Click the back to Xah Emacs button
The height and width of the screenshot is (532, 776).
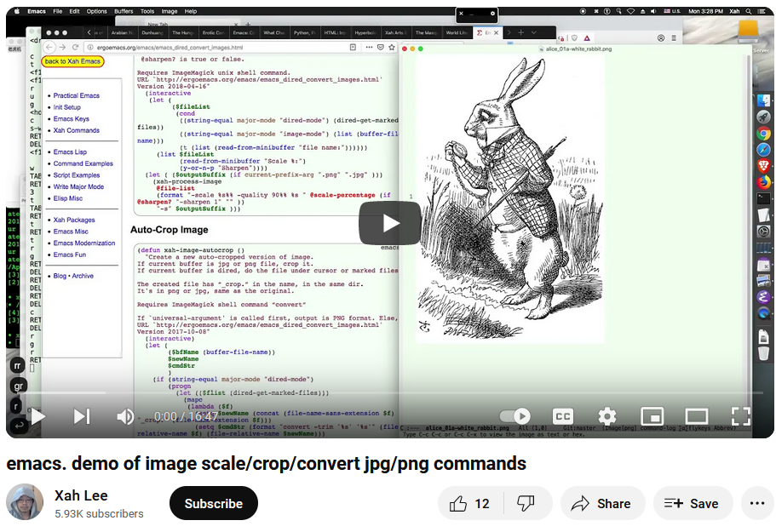72,61
